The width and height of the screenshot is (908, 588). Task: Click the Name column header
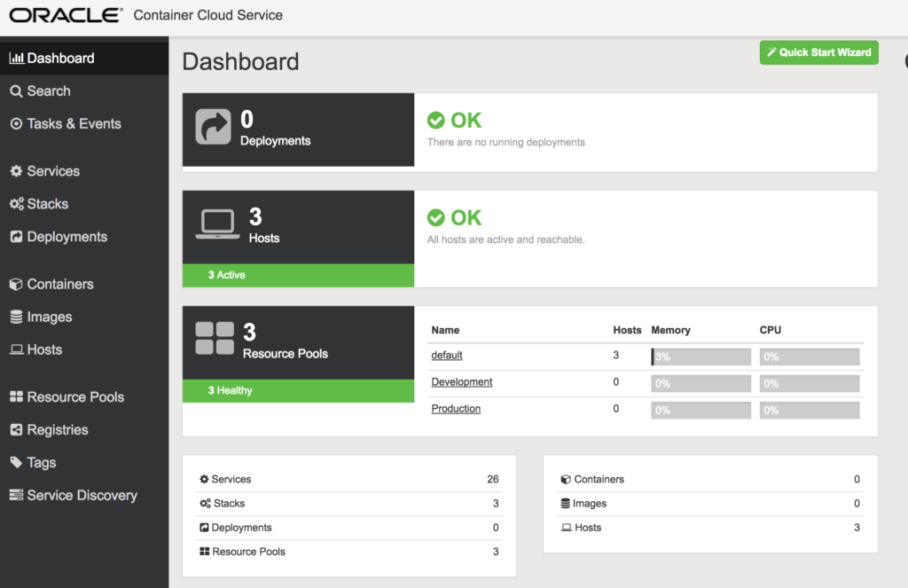click(445, 330)
